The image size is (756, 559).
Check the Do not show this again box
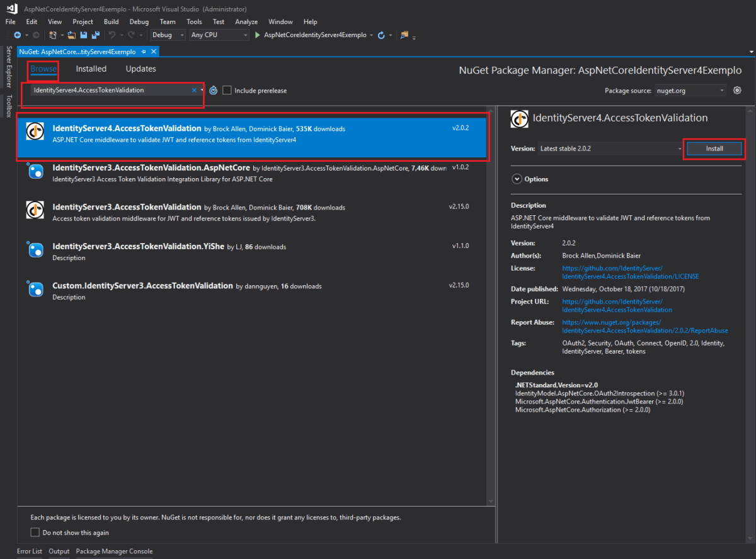tap(35, 533)
